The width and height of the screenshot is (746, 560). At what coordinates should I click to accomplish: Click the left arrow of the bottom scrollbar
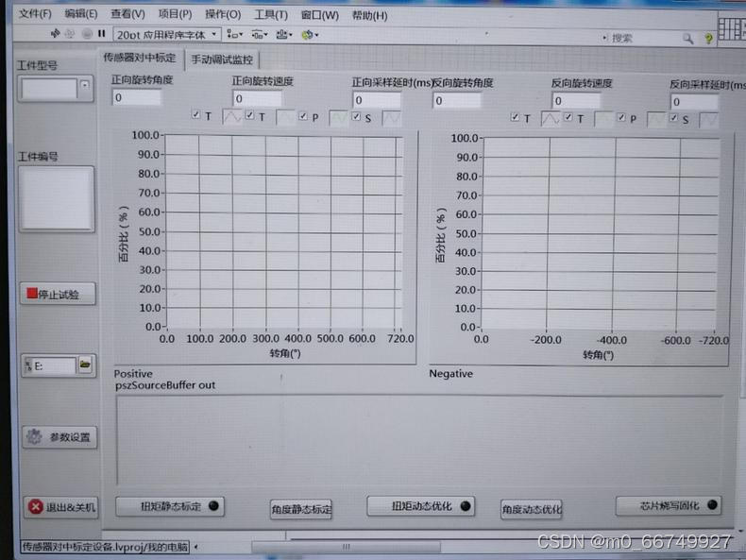196,547
